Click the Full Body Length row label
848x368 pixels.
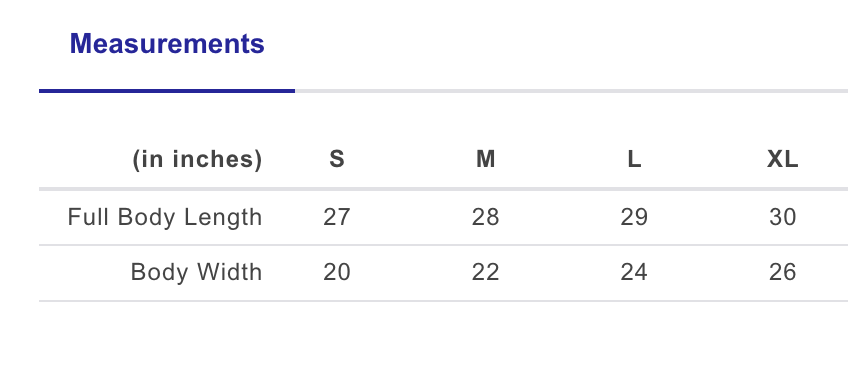(x=165, y=218)
